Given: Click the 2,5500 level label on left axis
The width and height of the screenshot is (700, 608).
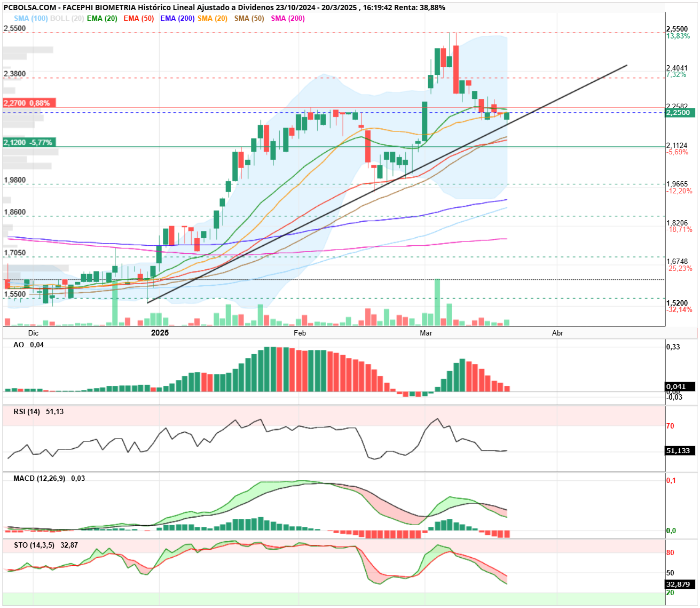Looking at the screenshot, I should pos(14,28).
